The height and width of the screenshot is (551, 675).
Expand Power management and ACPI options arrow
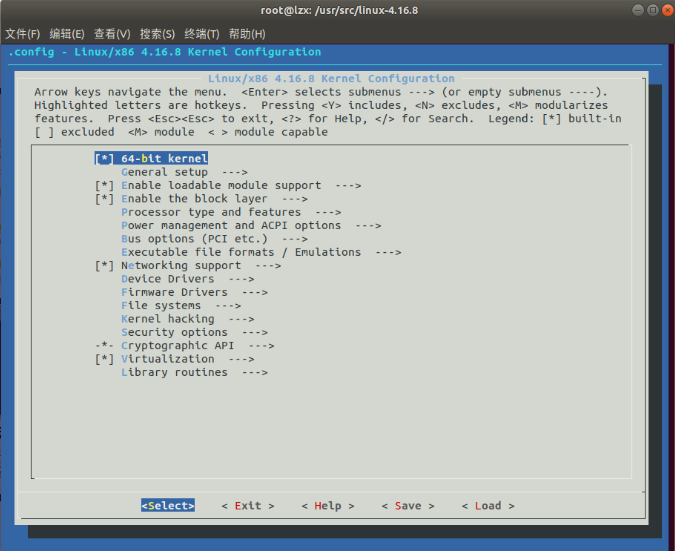click(368, 226)
